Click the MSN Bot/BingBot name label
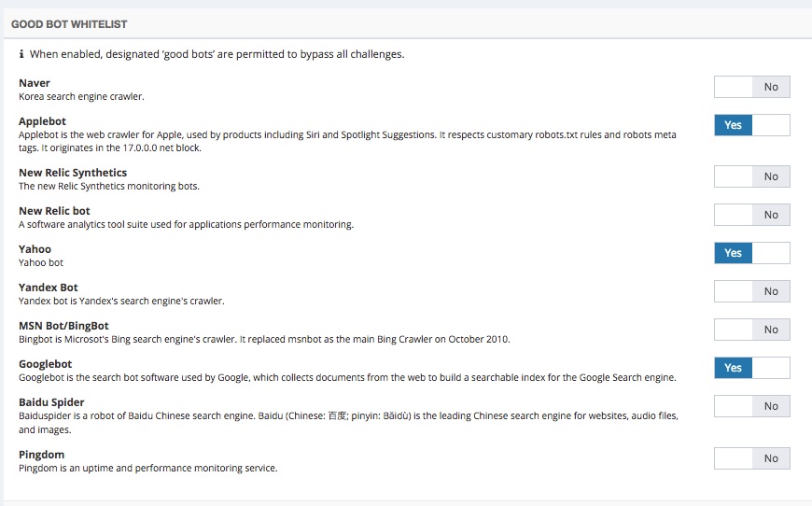This screenshot has width=812, height=506. 63,326
